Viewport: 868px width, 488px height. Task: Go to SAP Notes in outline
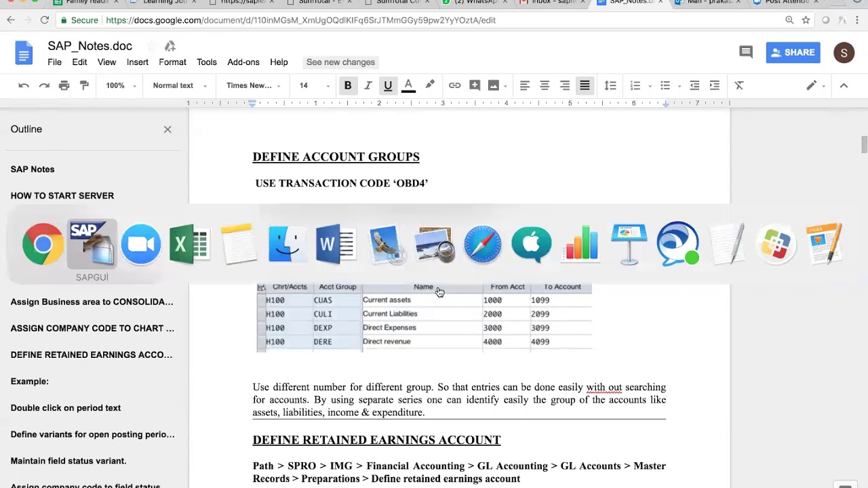coord(33,169)
